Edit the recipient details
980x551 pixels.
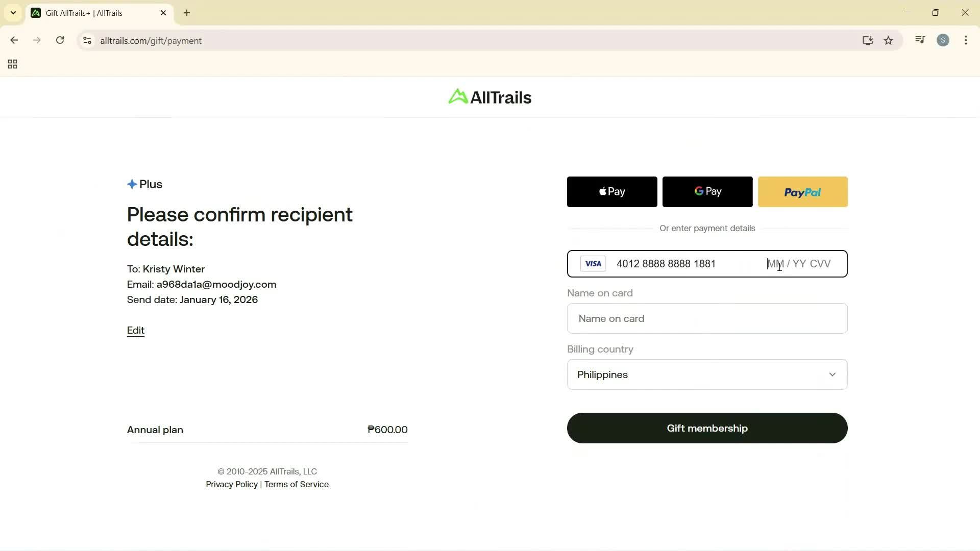click(135, 330)
